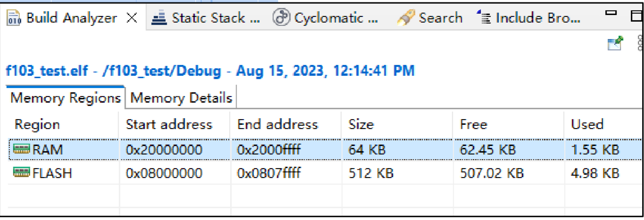Select the Memory Regions tab

click(x=65, y=98)
